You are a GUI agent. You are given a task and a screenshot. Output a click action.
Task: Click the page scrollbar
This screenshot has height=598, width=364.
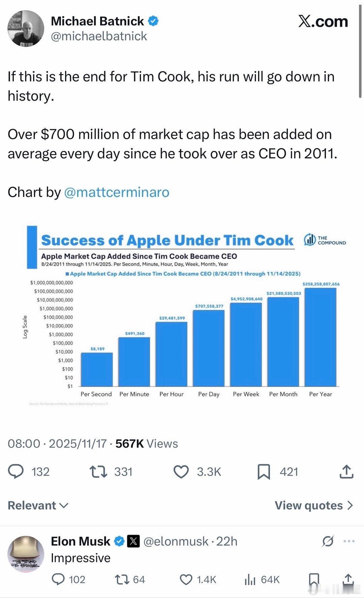tap(360, 51)
